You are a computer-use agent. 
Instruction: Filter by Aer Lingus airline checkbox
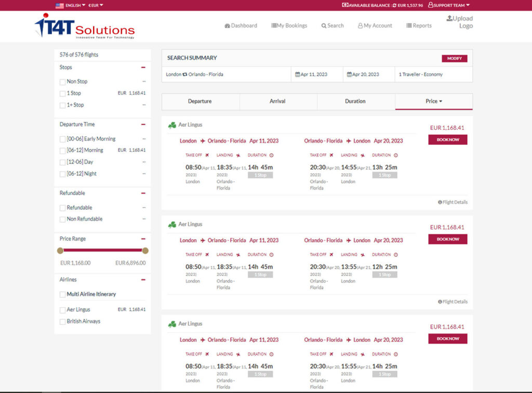tap(62, 310)
